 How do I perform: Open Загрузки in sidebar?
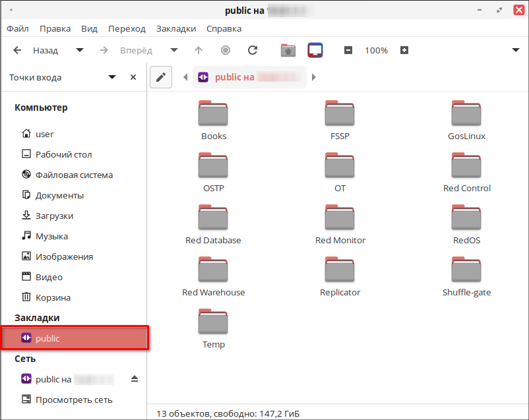click(74, 216)
